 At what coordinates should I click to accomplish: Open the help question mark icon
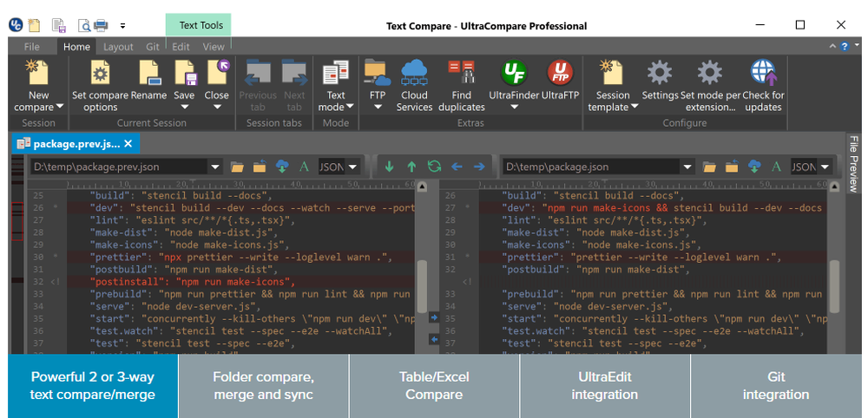pyautogui.click(x=845, y=47)
